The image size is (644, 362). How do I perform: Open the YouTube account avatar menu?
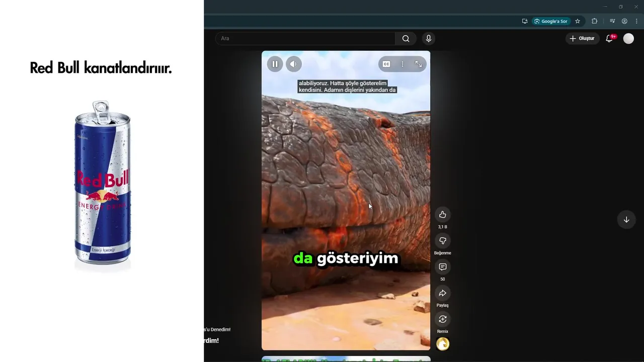click(628, 38)
